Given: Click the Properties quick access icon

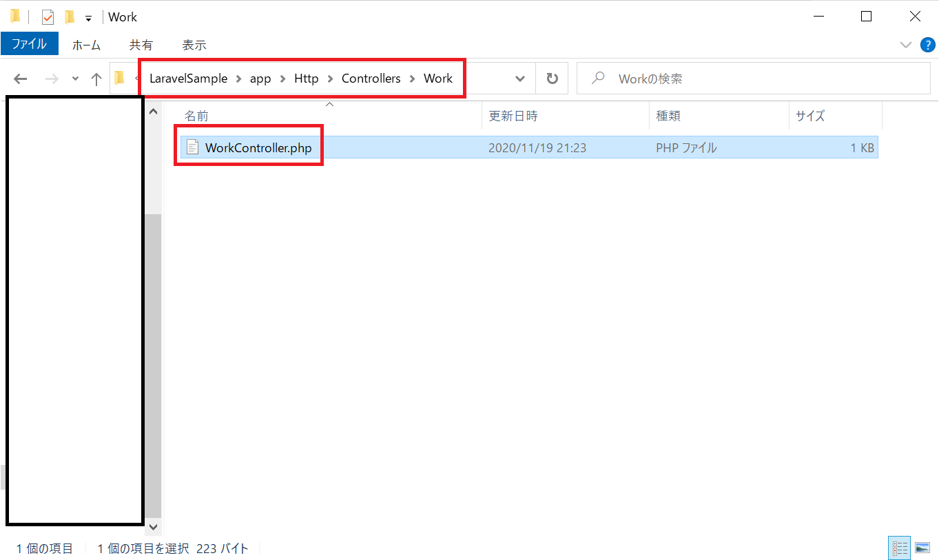Looking at the screenshot, I should (x=48, y=17).
